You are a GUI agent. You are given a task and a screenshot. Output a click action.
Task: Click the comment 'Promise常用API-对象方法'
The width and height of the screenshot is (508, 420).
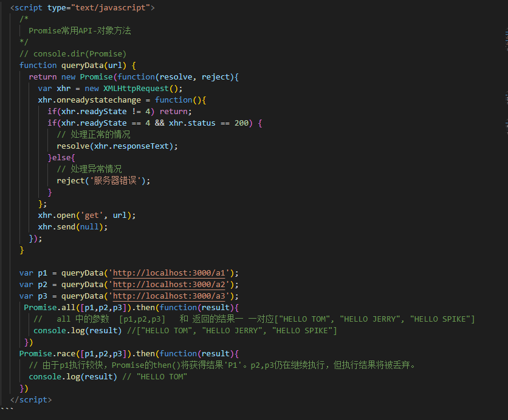[x=80, y=31]
